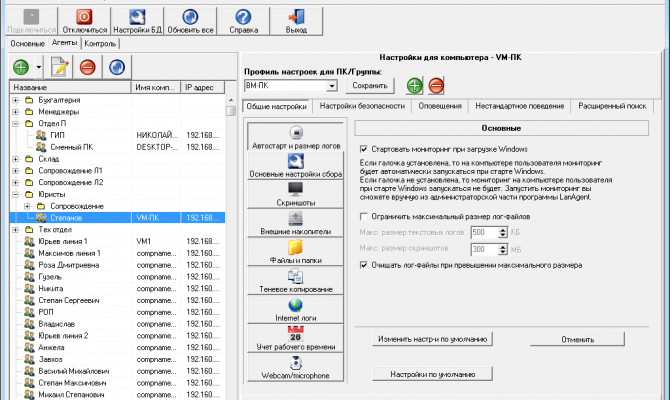Viewport: 670px width, 400px height.
Task: Open Нестандартное поведение tab
Action: tap(520, 106)
